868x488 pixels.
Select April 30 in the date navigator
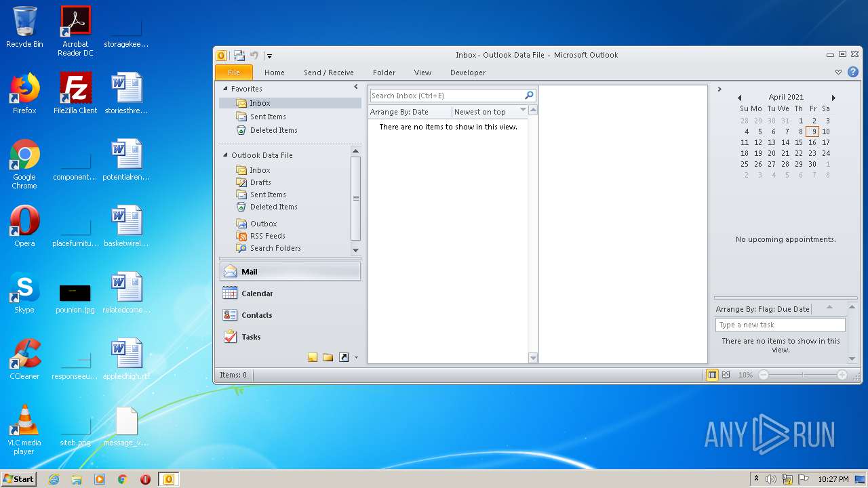click(x=812, y=164)
